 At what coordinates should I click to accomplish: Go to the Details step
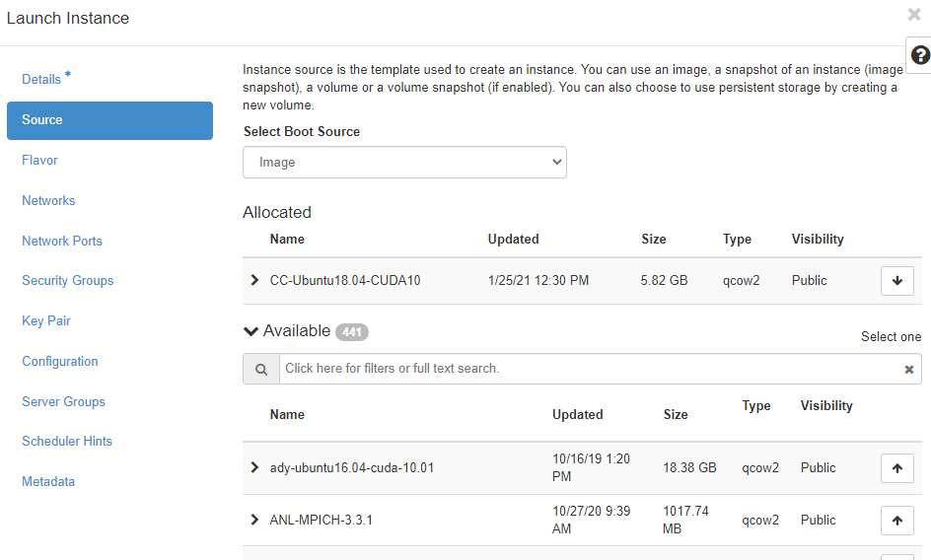click(x=41, y=80)
